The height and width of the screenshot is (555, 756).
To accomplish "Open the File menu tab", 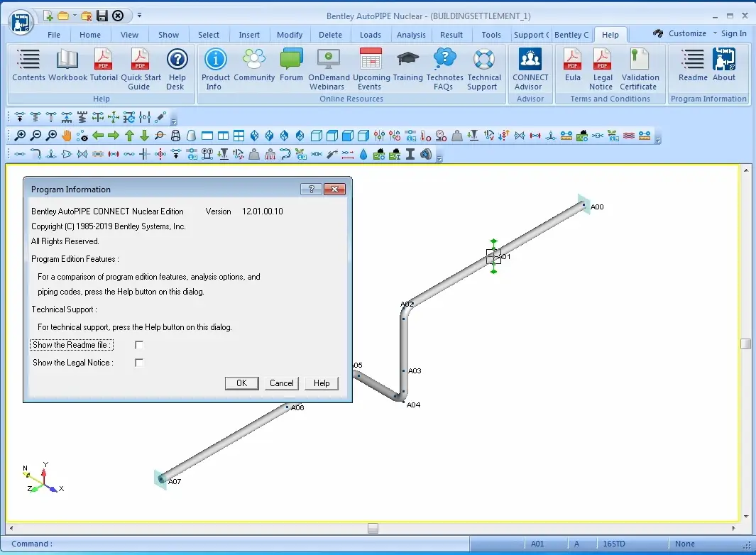I will click(x=54, y=35).
